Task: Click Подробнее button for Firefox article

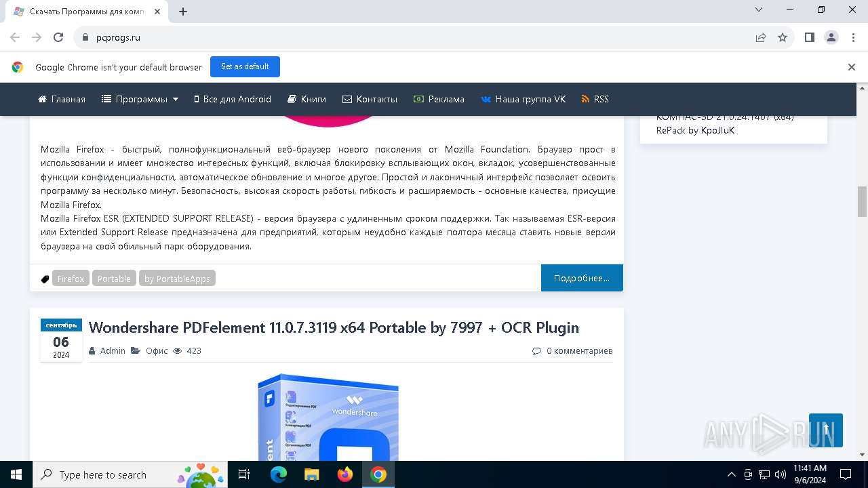Action: (x=582, y=278)
